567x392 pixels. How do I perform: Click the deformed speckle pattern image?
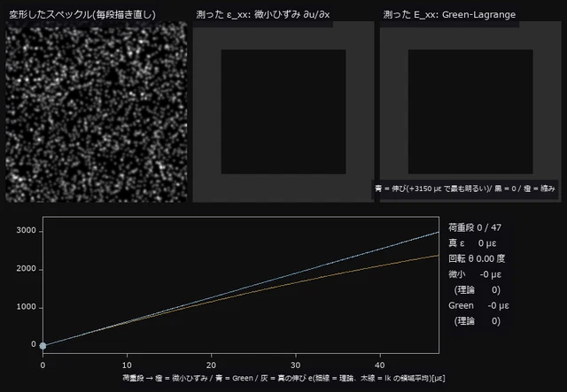(x=97, y=112)
